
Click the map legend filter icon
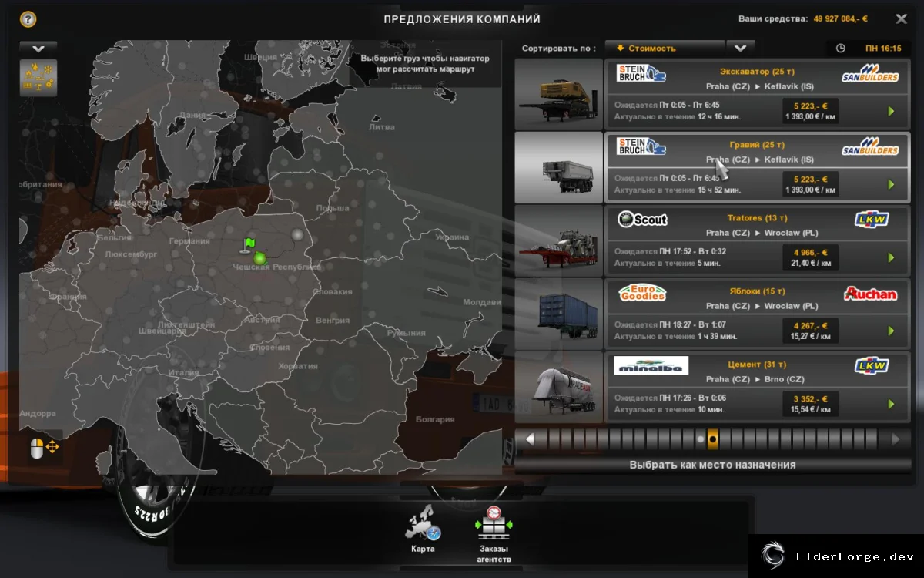[38, 78]
